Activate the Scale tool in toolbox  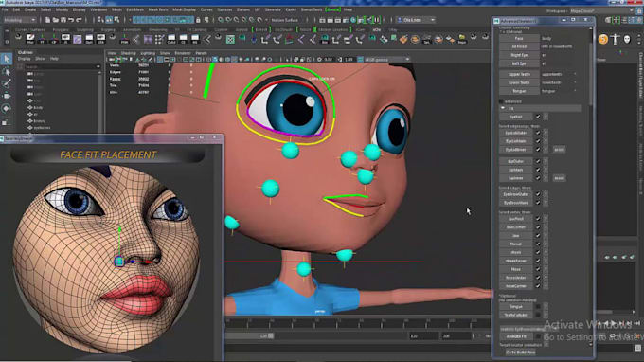coord(7,121)
